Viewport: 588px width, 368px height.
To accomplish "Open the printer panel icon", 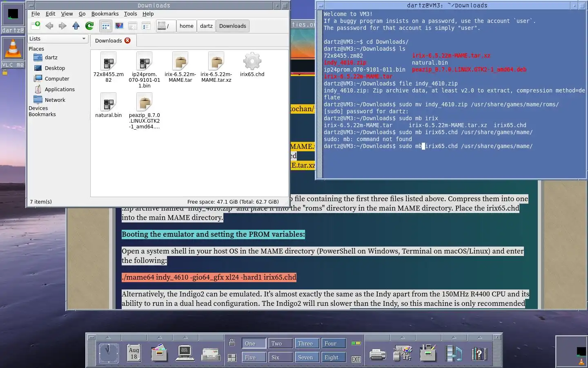I will point(377,354).
